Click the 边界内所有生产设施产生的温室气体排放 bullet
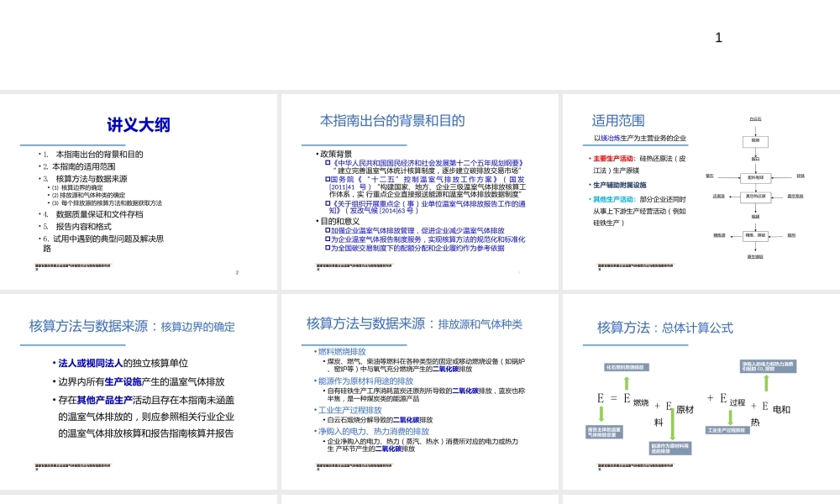Viewport: 840px width, 504px height. (x=141, y=382)
